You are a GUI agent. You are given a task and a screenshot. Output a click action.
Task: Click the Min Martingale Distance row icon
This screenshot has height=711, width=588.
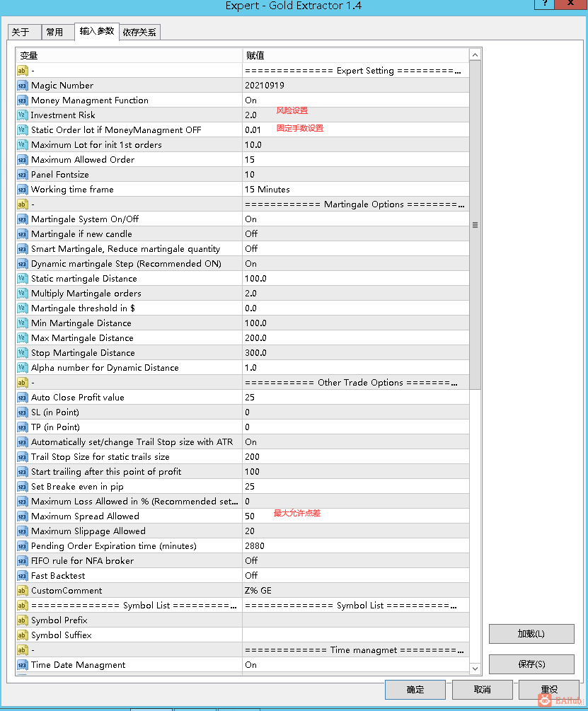[x=22, y=323]
